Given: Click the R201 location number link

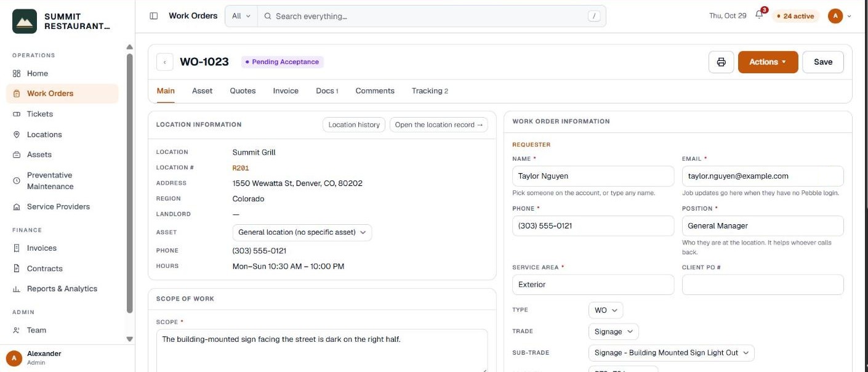Looking at the screenshot, I should tap(241, 168).
